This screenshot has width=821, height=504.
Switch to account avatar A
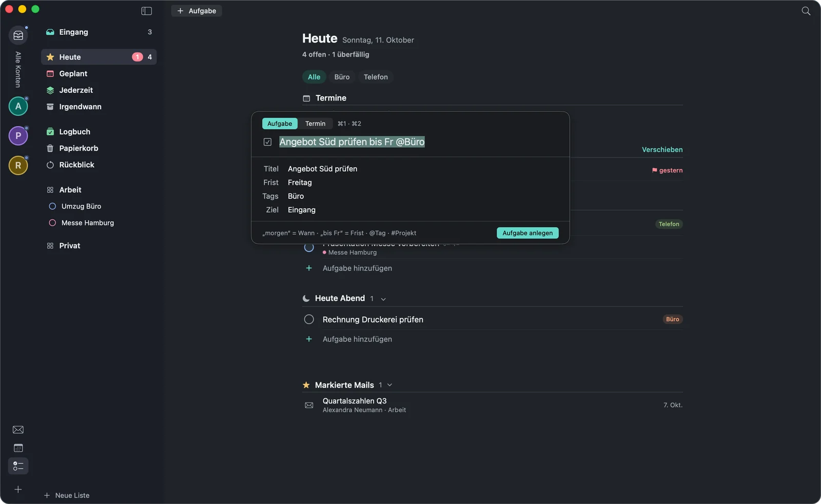pyautogui.click(x=18, y=106)
